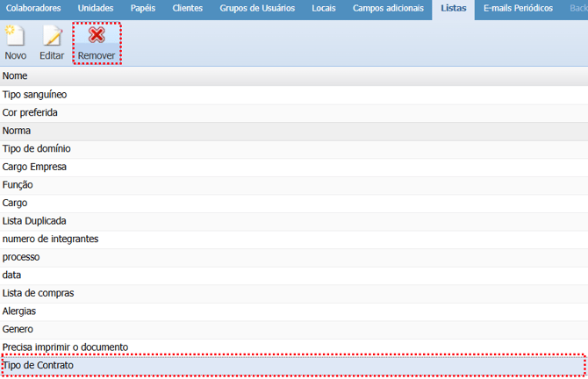Sort list by the Nome column header
This screenshot has width=588, height=379.
15,76
